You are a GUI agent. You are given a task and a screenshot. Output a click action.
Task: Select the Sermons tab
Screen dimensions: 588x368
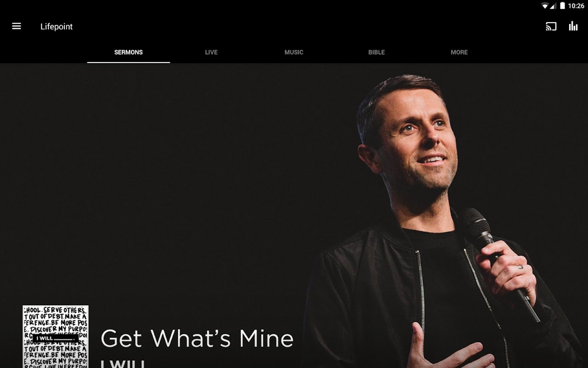click(x=129, y=52)
